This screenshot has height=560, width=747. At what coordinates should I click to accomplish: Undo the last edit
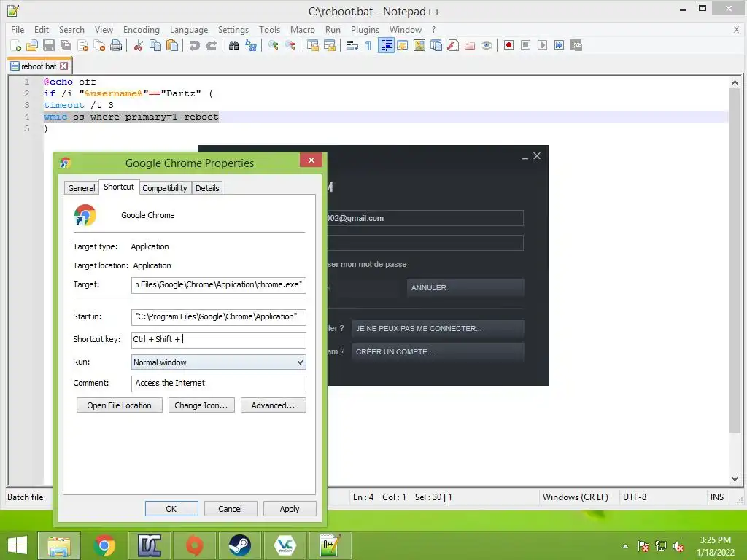pyautogui.click(x=194, y=45)
